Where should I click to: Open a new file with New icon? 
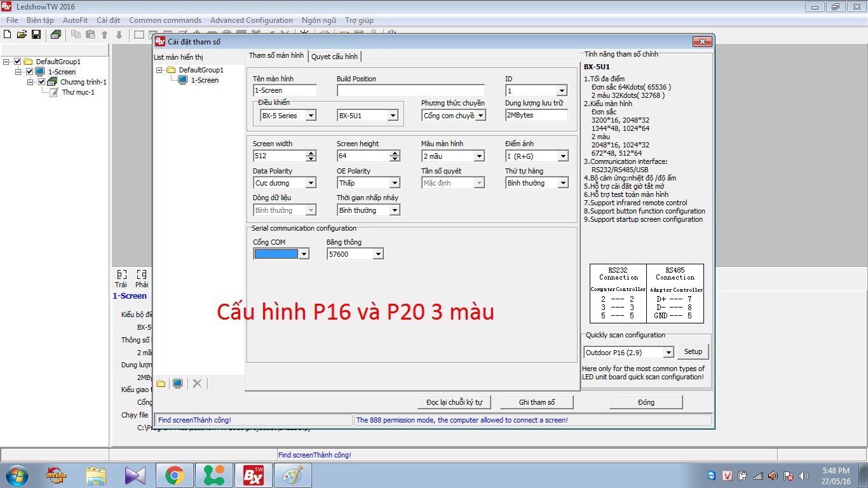(7, 34)
